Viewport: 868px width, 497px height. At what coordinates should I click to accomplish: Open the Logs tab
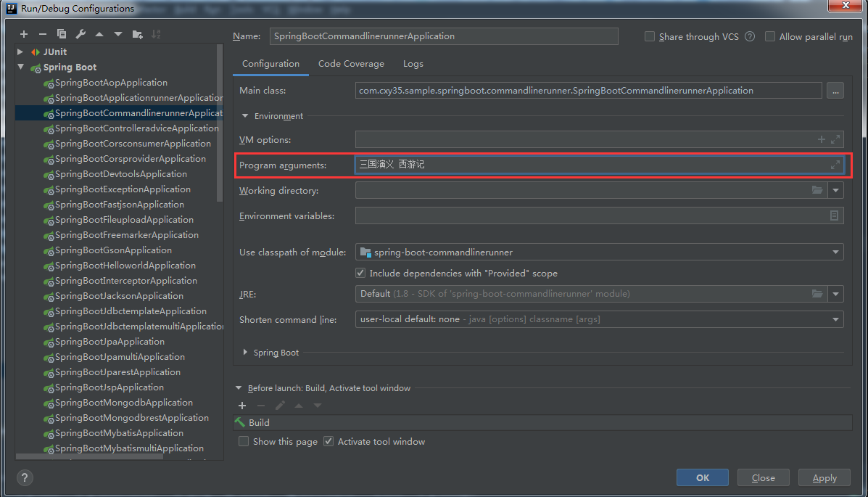pos(413,64)
